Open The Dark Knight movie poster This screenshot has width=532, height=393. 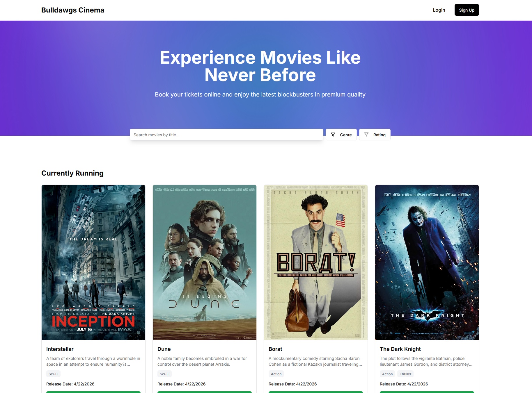click(427, 262)
